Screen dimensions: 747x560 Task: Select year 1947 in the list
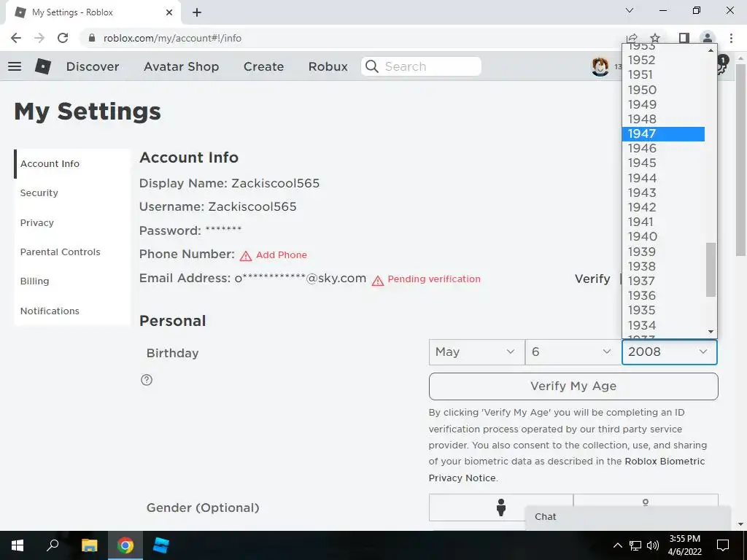663,134
